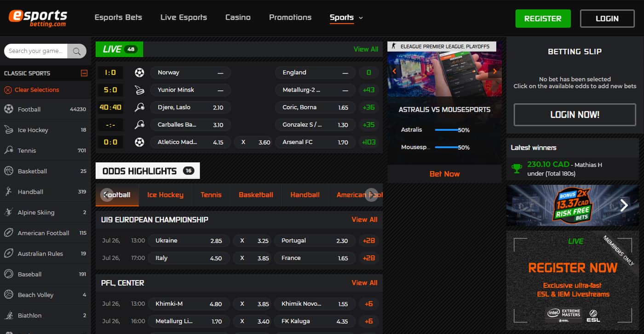644x334 pixels.
Task: Click the Beach Volley icon in the sidebar
Action: coord(9,294)
